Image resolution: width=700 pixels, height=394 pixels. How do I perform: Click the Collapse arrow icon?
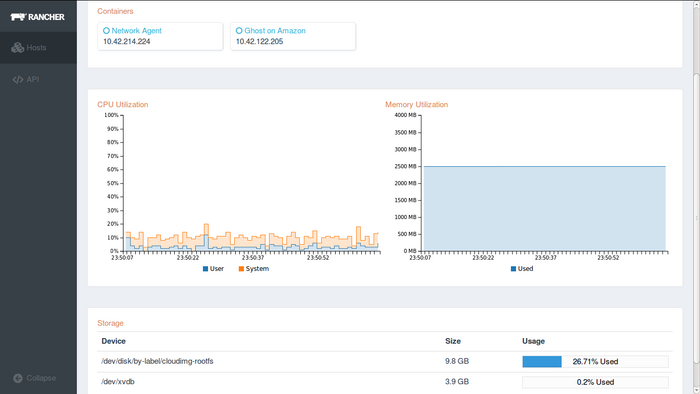pyautogui.click(x=18, y=378)
